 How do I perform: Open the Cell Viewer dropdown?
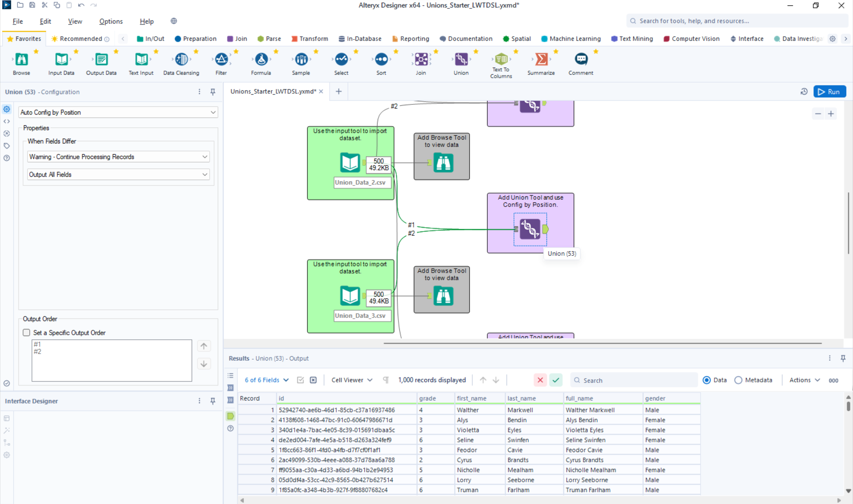[351, 380]
